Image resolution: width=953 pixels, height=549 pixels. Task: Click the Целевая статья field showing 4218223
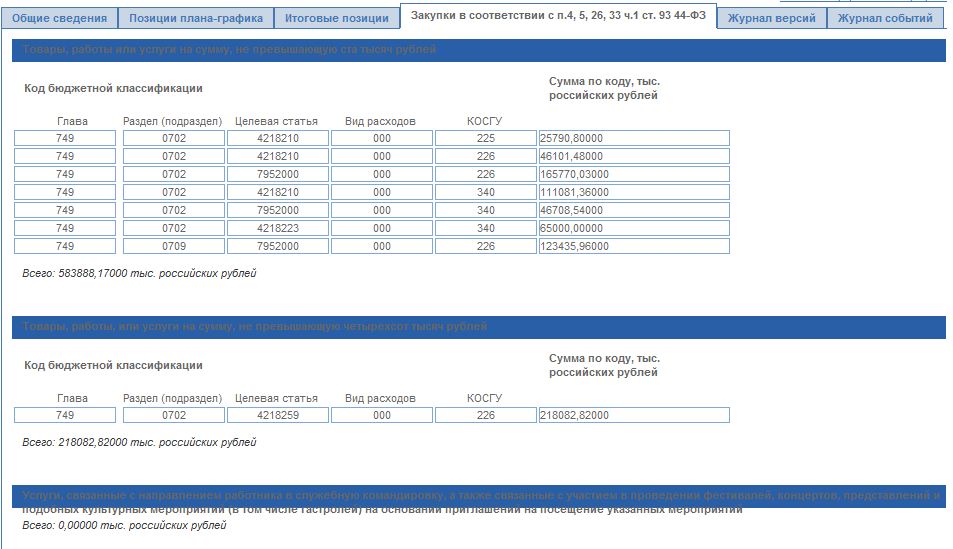click(x=278, y=228)
